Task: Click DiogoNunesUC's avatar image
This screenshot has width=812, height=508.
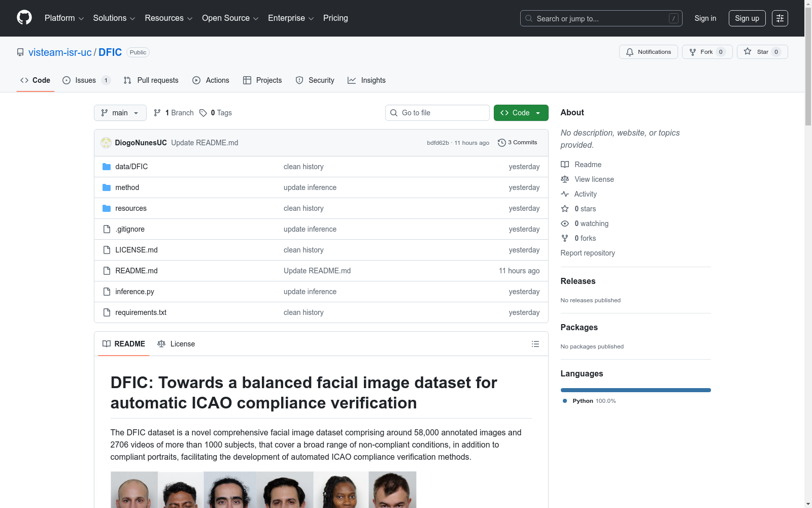Action: tap(106, 143)
